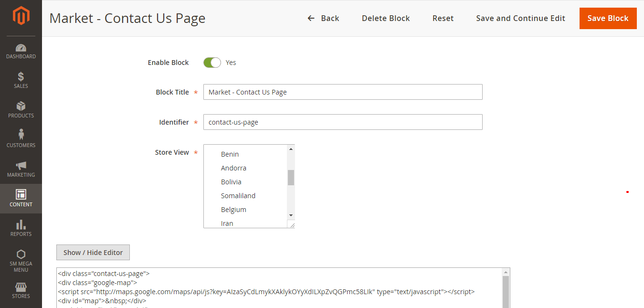Click into the Identifier field
This screenshot has width=644, height=308.
pos(343,122)
